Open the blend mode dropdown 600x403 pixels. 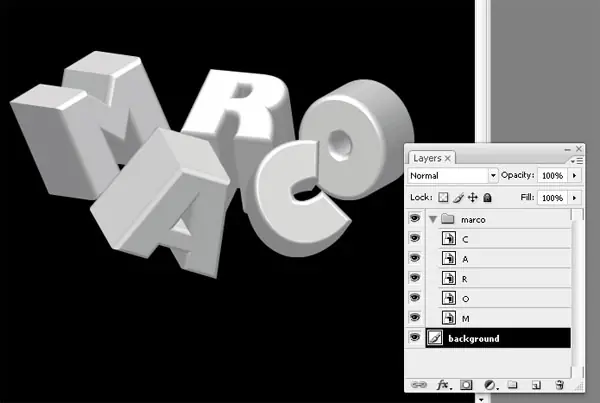493,175
